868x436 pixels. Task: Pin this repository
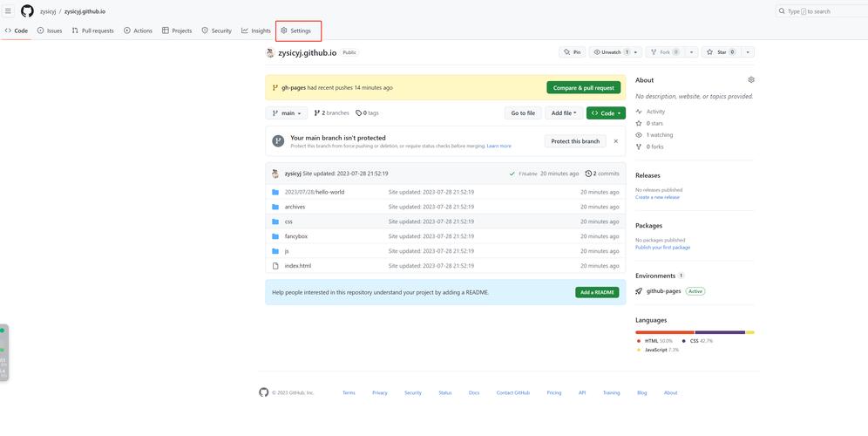point(572,52)
